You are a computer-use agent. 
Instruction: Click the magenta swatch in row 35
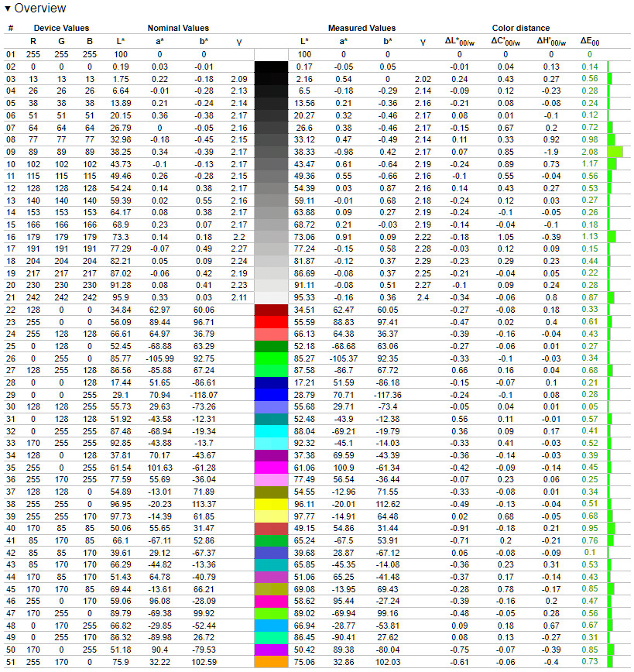pyautogui.click(x=271, y=468)
